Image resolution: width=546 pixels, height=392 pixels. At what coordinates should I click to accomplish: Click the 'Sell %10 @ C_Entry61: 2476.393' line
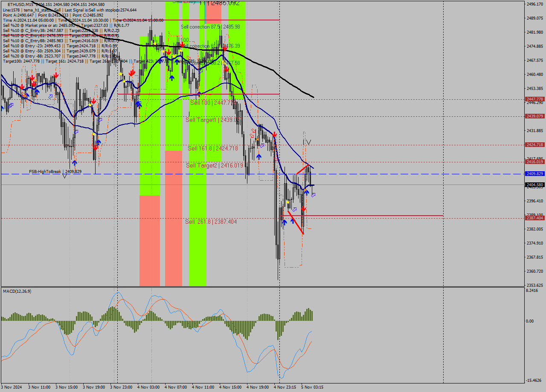(x=61, y=35)
